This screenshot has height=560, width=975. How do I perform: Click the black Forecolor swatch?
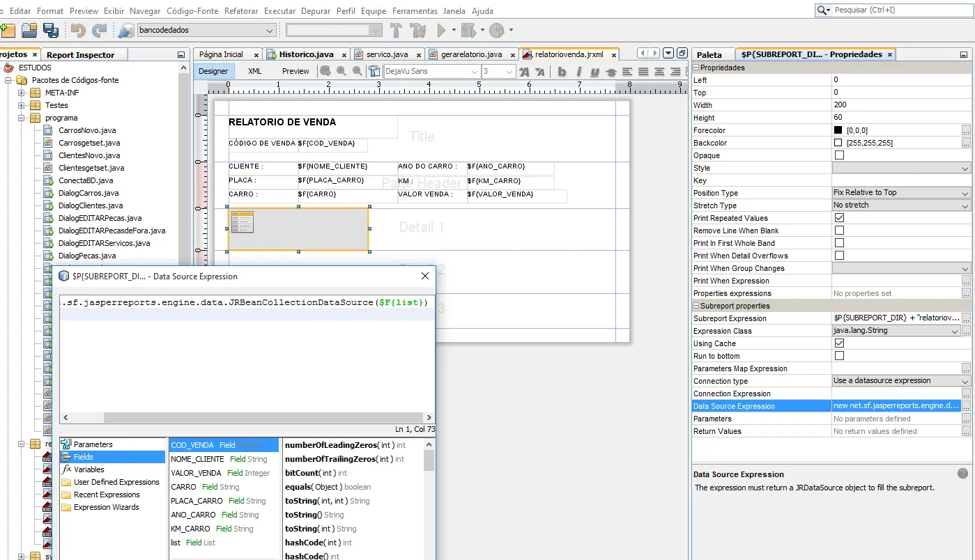pos(838,130)
